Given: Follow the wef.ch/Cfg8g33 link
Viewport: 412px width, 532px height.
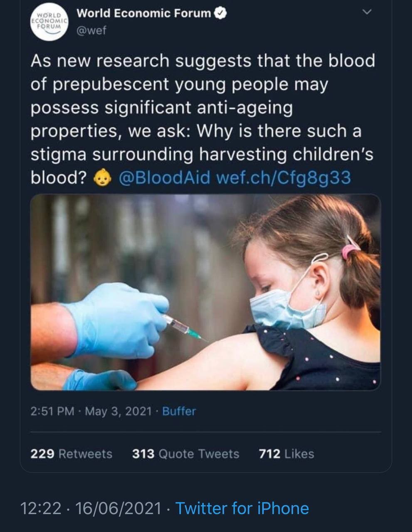Looking at the screenshot, I should click(x=284, y=178).
